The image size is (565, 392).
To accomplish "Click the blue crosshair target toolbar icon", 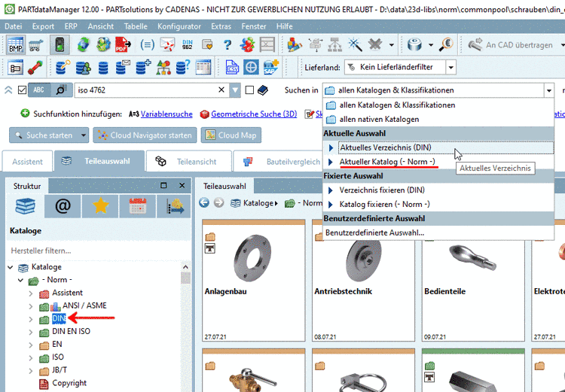I will 251,68.
